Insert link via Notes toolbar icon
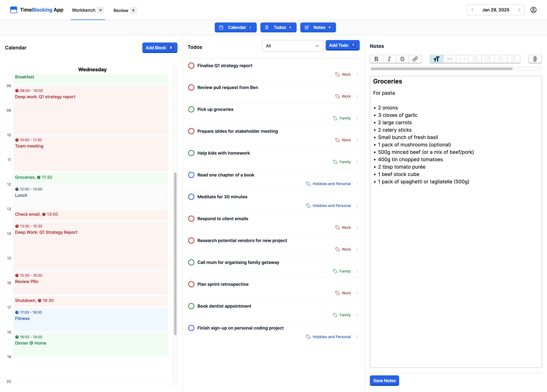The image size is (547, 392). [415, 59]
